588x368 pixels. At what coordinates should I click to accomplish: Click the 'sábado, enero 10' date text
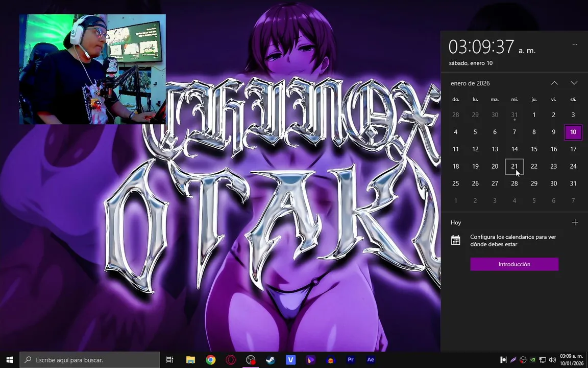(471, 63)
